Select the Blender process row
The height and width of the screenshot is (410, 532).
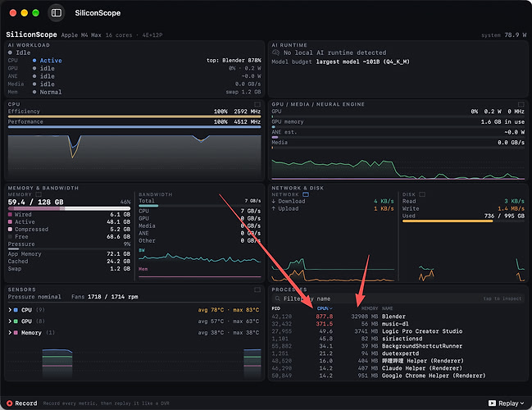coord(398,317)
